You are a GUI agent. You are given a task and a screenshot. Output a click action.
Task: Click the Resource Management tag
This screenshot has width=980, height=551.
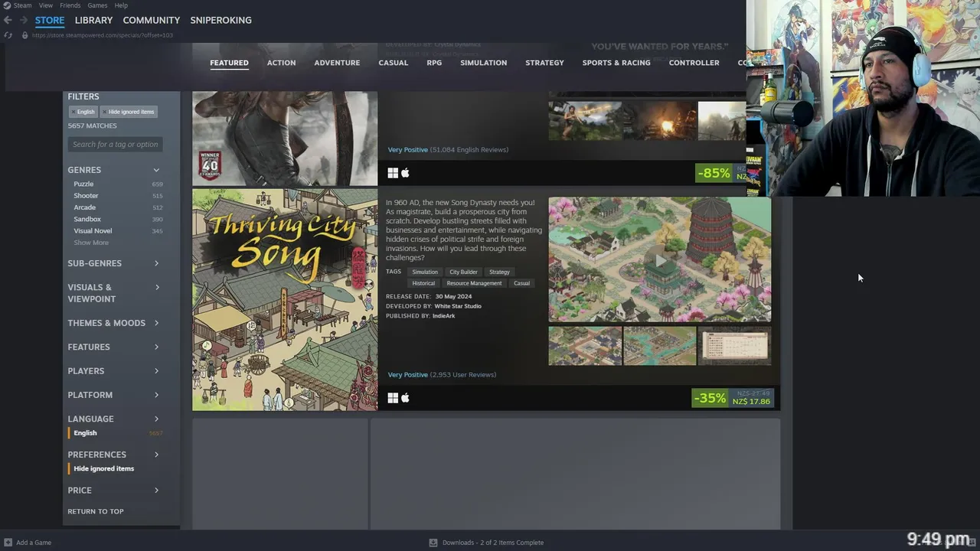474,283
